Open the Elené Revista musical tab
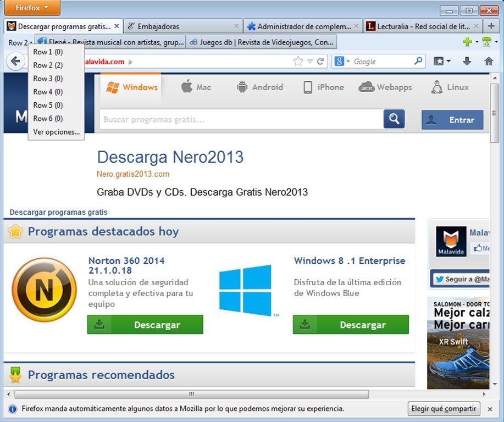 110,42
